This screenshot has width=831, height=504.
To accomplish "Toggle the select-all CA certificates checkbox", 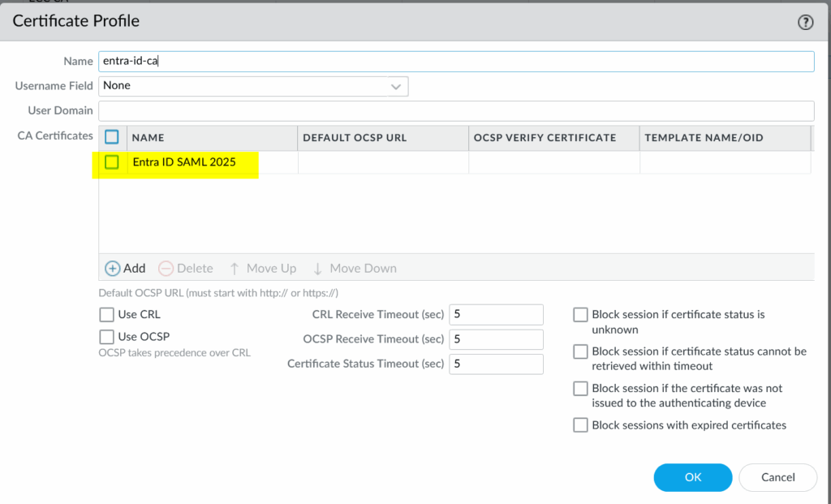I will (x=112, y=137).
